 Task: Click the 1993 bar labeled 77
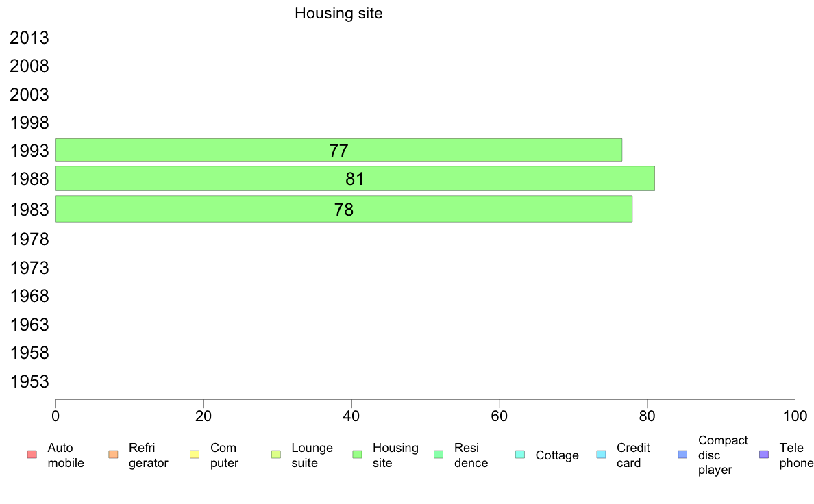(x=338, y=150)
